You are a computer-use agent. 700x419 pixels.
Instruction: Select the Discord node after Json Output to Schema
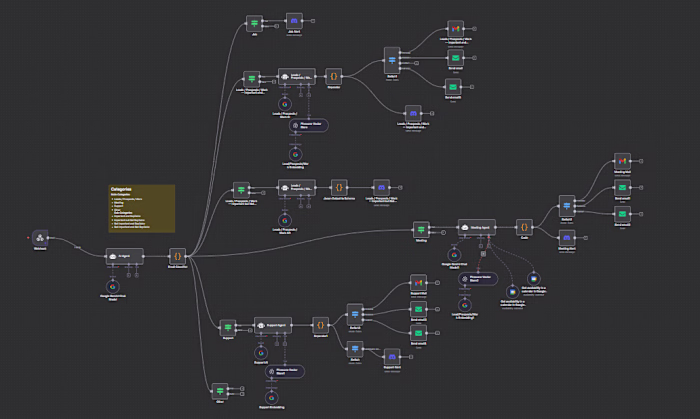coord(381,188)
